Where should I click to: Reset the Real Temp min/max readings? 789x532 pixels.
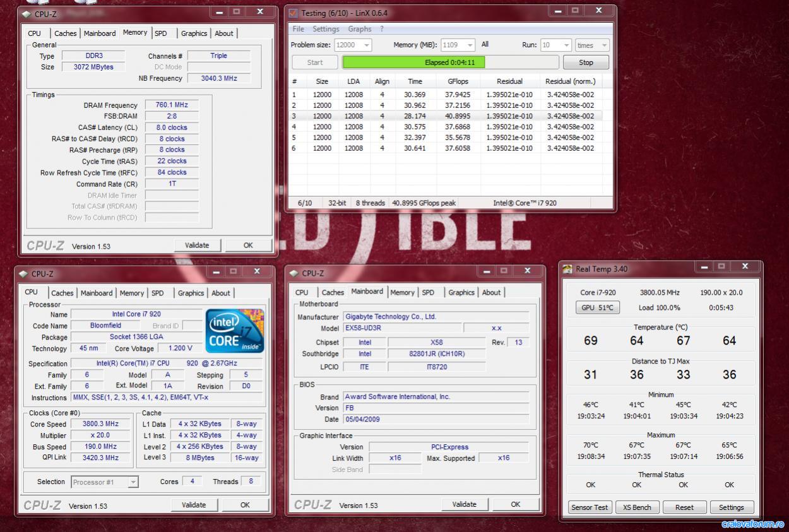[x=684, y=507]
